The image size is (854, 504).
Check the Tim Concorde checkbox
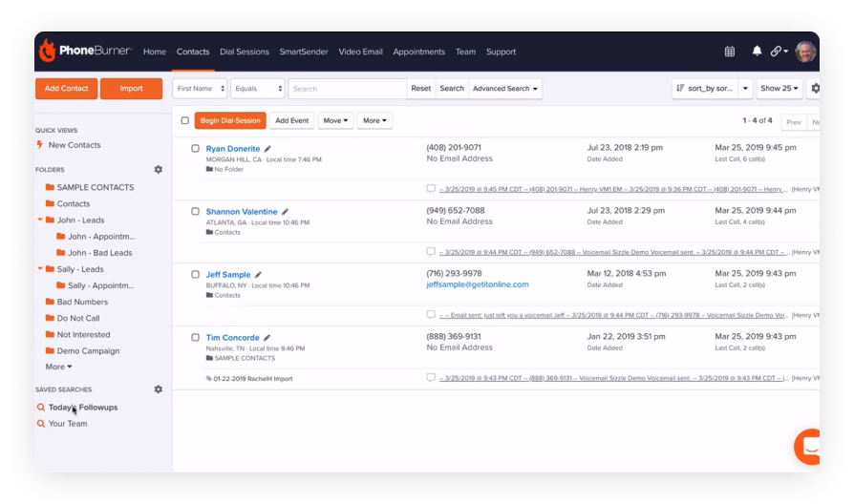pyautogui.click(x=195, y=338)
